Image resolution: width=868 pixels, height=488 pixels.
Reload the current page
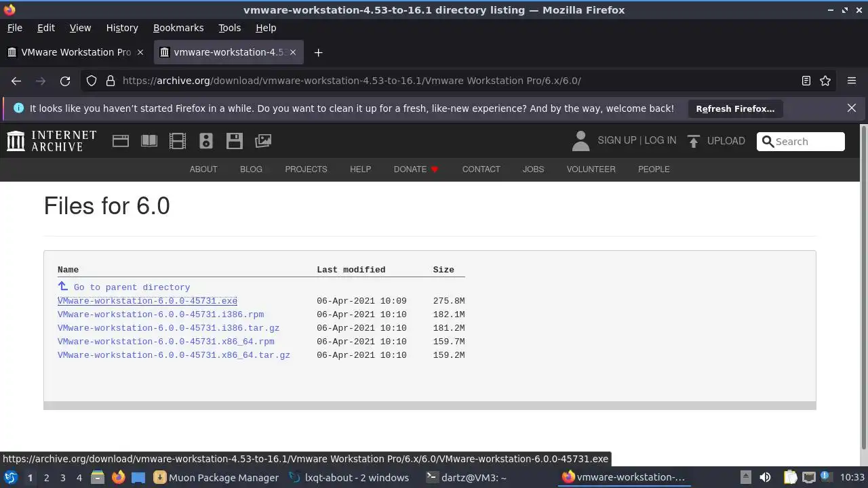coord(65,81)
